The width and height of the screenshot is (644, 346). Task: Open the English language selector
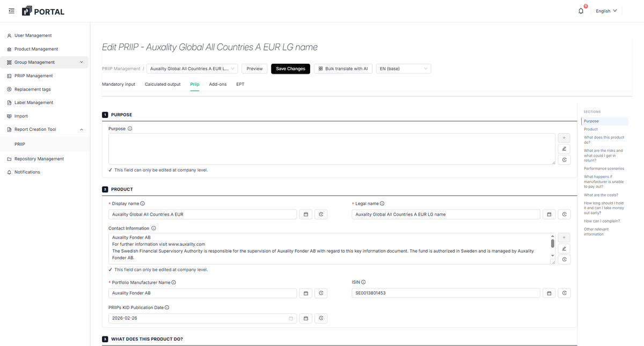tap(606, 11)
